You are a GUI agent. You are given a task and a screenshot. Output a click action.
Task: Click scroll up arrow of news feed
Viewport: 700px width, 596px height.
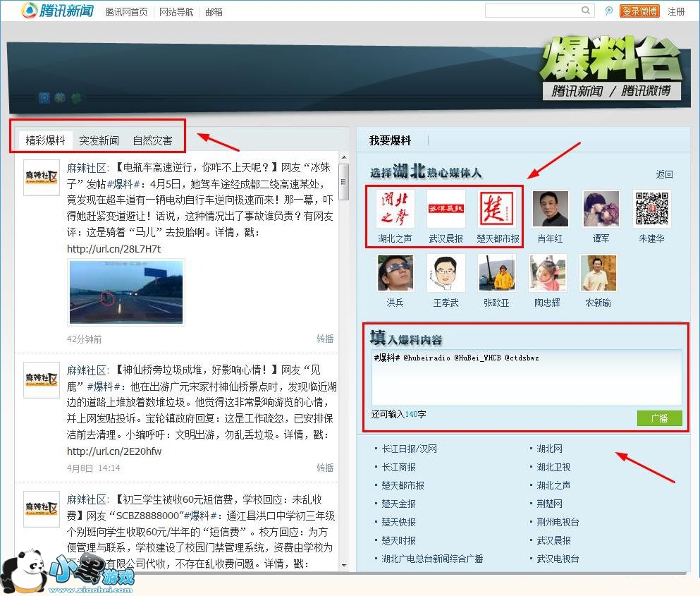tap(344, 158)
